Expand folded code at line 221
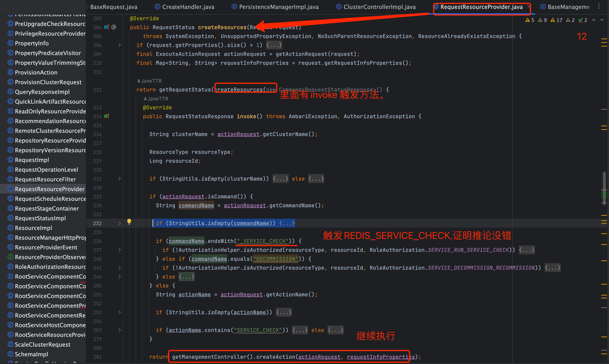The width and height of the screenshot is (609, 364). click(x=119, y=179)
